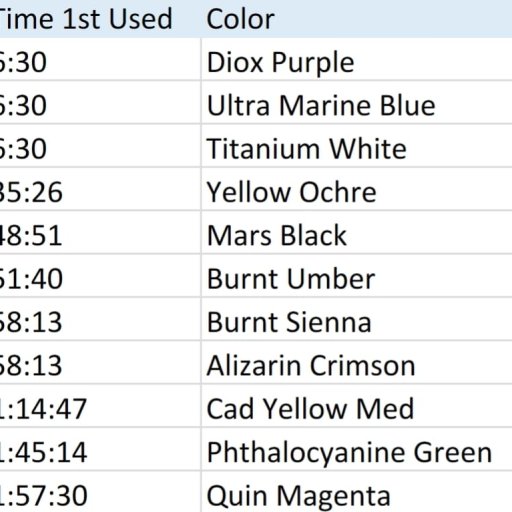Select the 51:40 time cell
The height and width of the screenshot is (512, 512).
[100, 276]
